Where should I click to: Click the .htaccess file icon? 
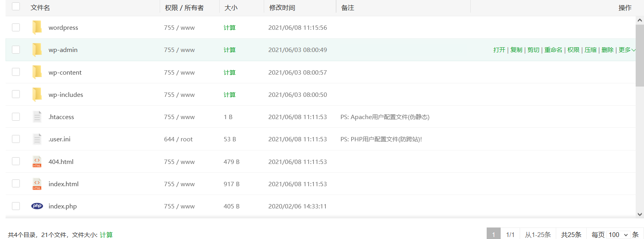(x=37, y=117)
